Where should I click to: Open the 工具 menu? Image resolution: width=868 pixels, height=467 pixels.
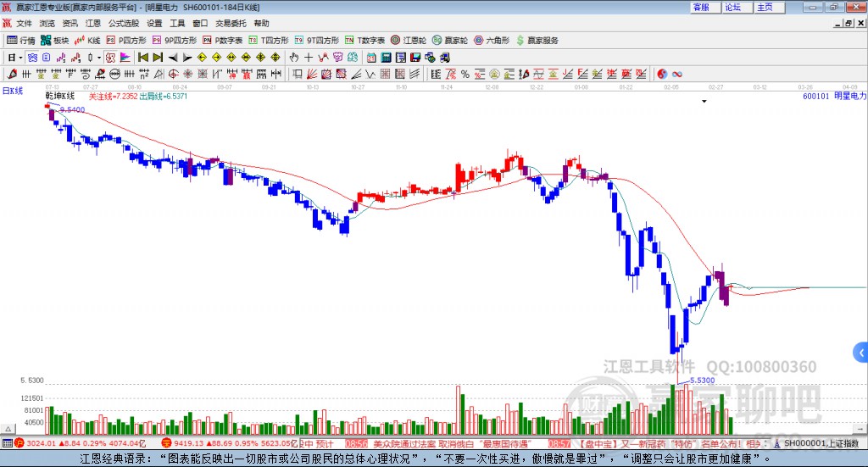coord(177,23)
